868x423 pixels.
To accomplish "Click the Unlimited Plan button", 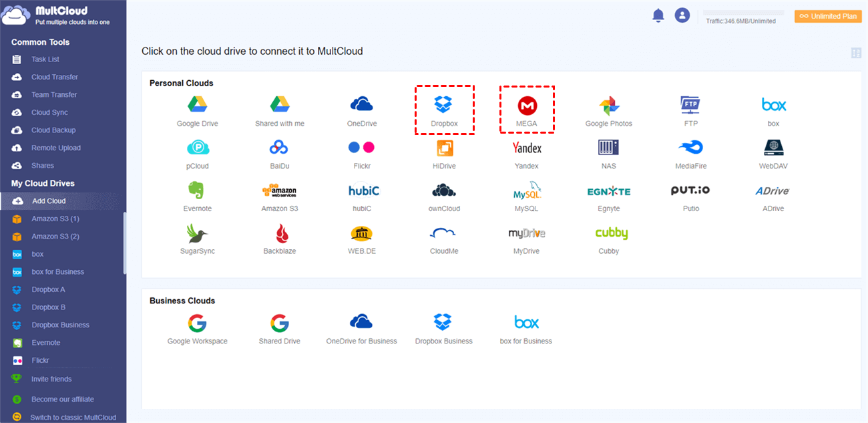I will point(828,16).
